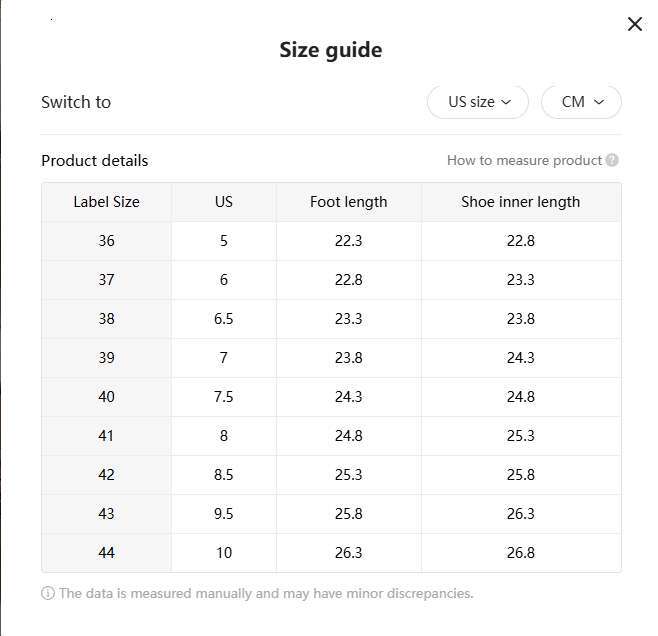Image resolution: width=658 pixels, height=636 pixels.
Task: Select the label size 36 row
Action: [x=106, y=241]
